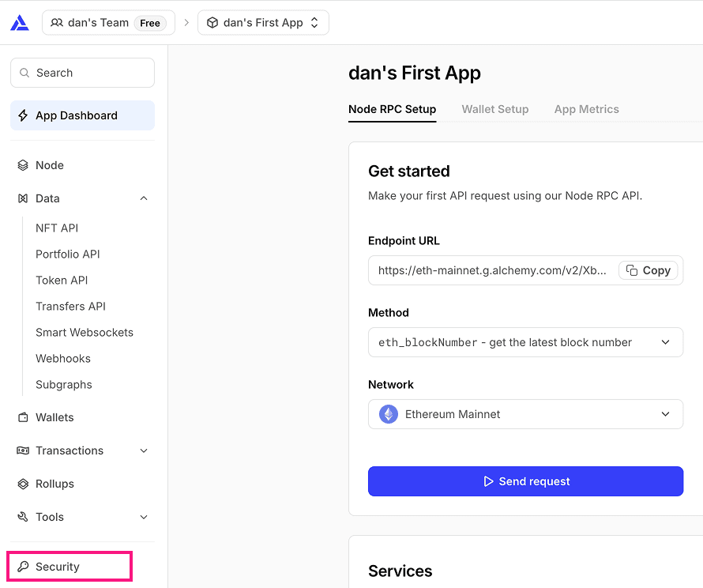Screen dimensions: 703x588
Task: Click the Alchemy logo icon
Action: pyautogui.click(x=20, y=23)
